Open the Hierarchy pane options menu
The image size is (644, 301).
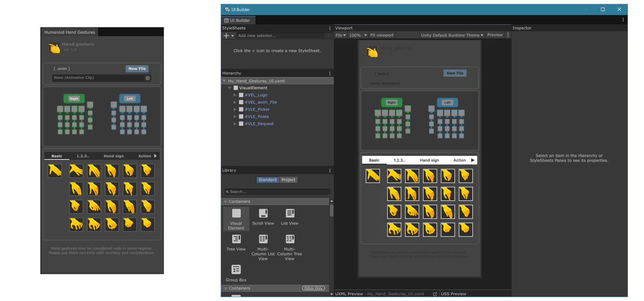point(330,73)
